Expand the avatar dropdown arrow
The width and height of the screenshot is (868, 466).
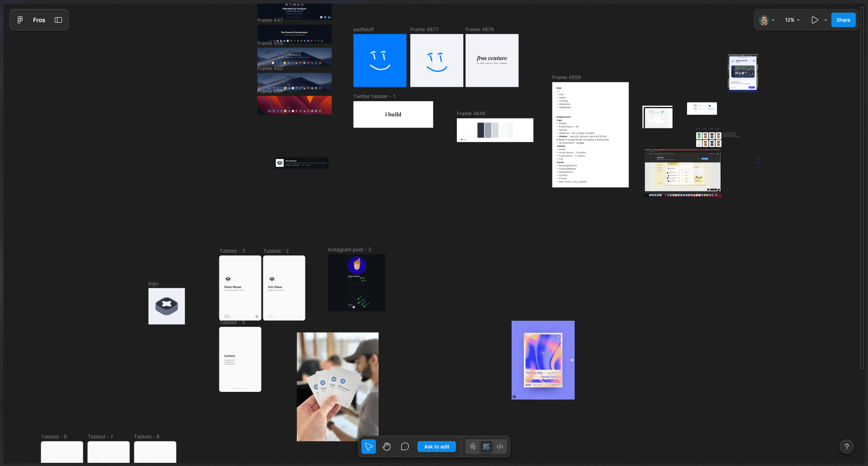[x=773, y=20]
